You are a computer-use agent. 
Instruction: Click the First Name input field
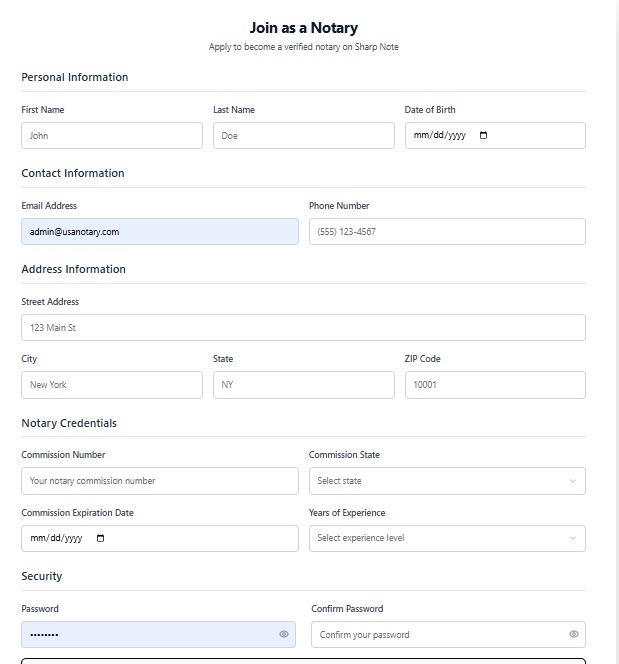112,136
